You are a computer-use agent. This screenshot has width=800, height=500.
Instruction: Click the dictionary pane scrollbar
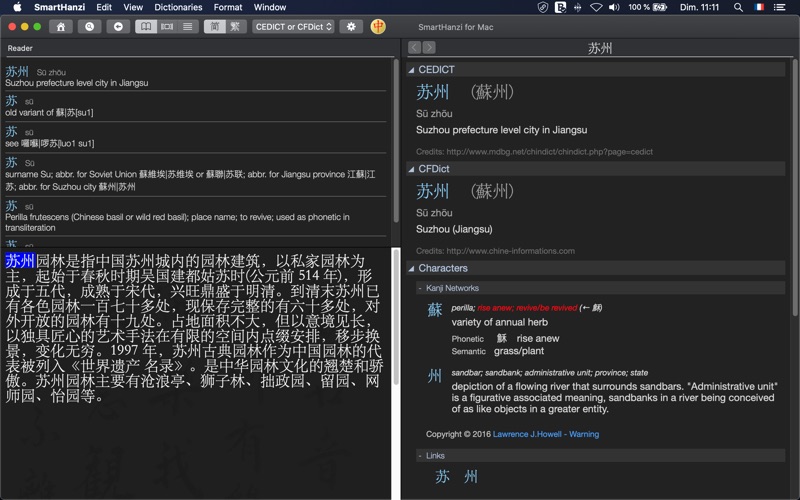tap(795, 188)
